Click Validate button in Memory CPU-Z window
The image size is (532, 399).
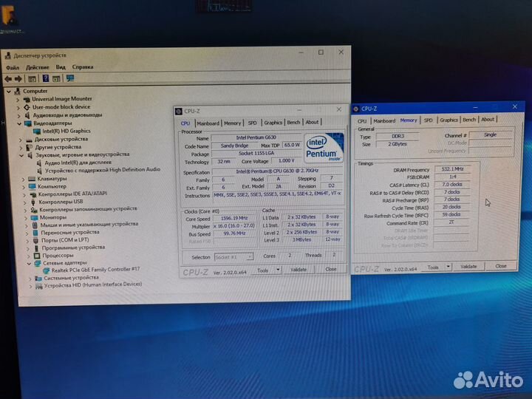coord(468,267)
